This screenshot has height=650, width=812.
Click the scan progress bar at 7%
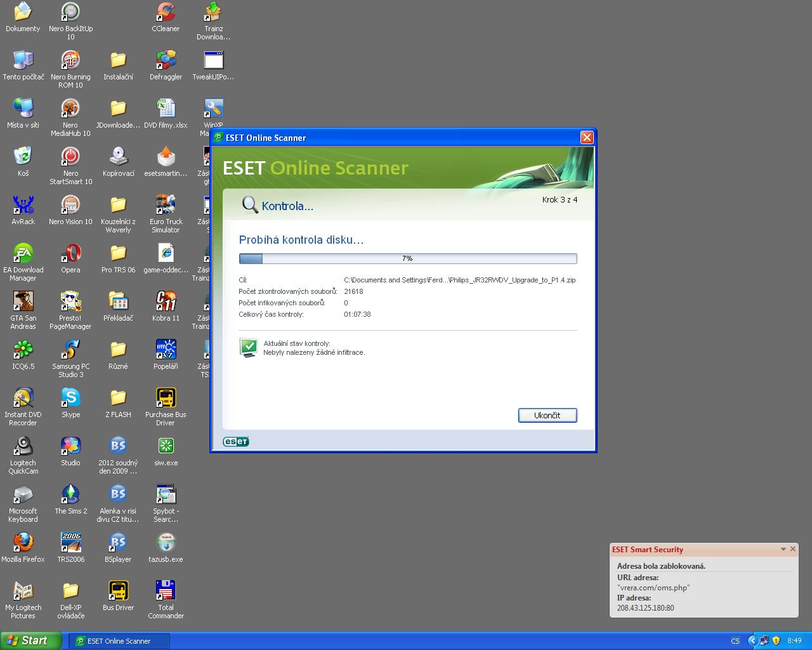coord(407,258)
